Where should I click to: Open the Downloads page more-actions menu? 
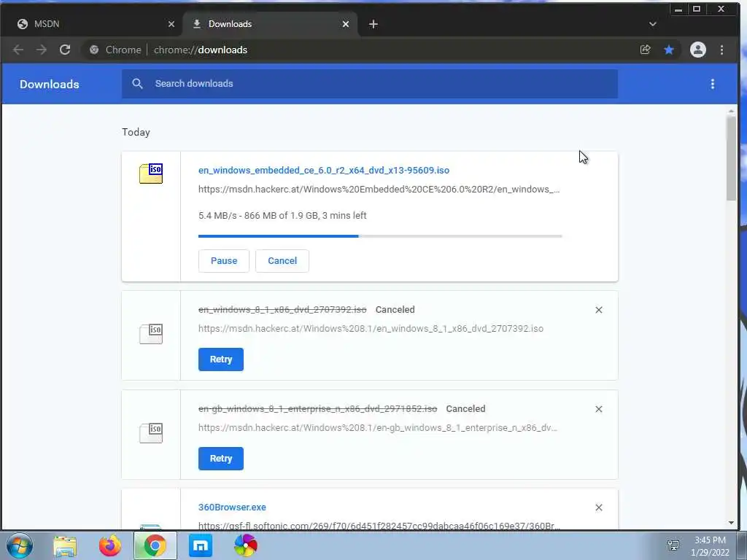(x=712, y=85)
